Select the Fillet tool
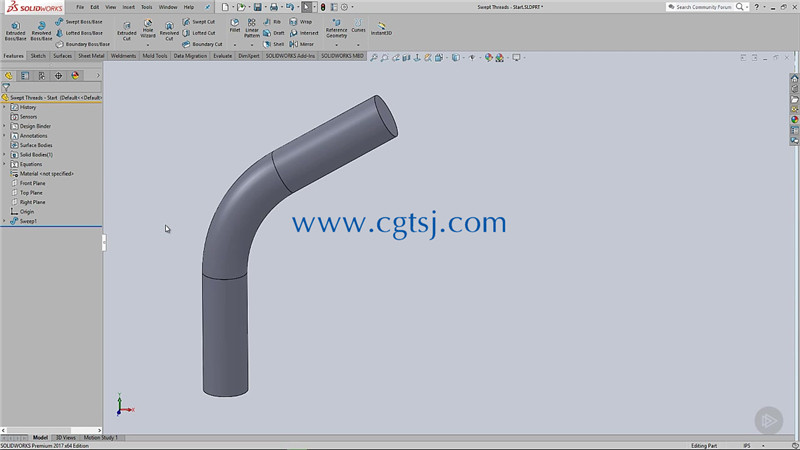The height and width of the screenshot is (450, 800). click(x=235, y=26)
